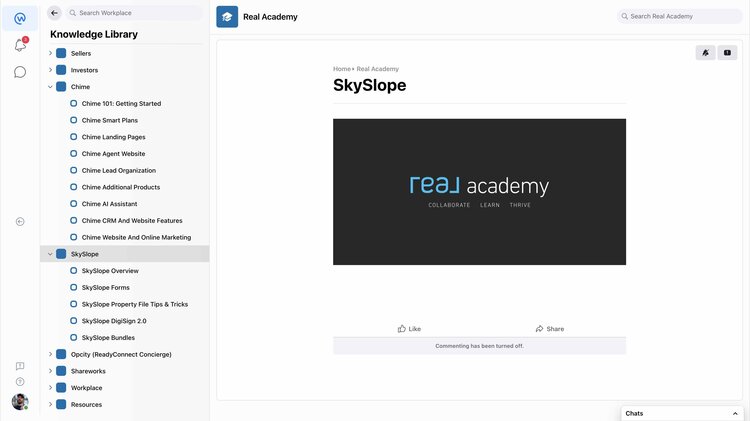The width and height of the screenshot is (750, 421).
Task: Click the Investors category blue icon
Action: point(61,70)
